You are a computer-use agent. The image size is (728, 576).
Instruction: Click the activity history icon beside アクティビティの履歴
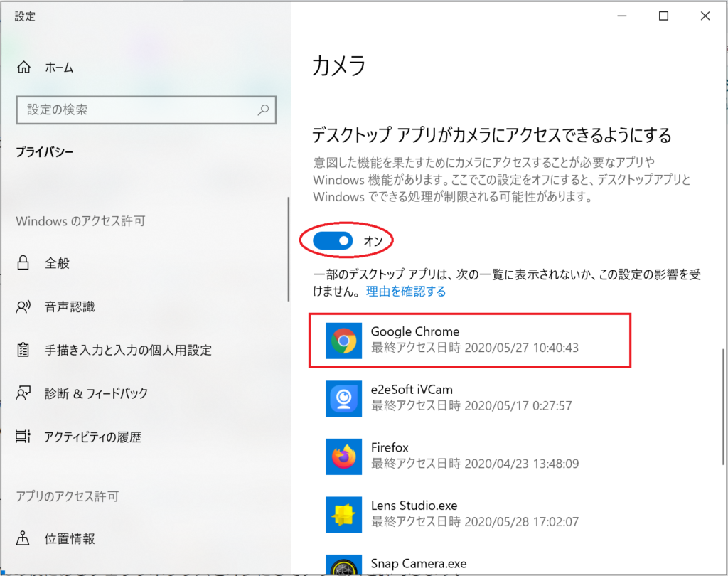[23, 437]
